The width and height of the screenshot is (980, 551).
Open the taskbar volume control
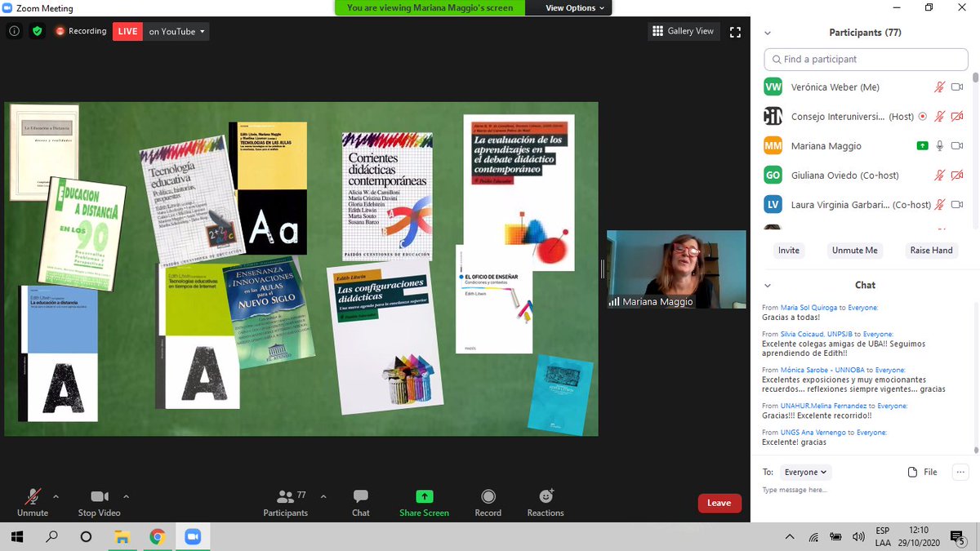click(x=857, y=537)
